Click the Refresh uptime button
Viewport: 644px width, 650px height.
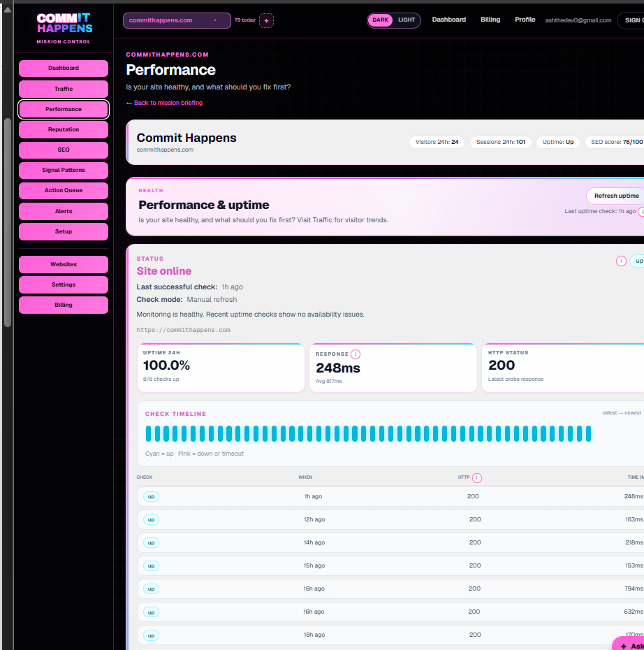616,196
